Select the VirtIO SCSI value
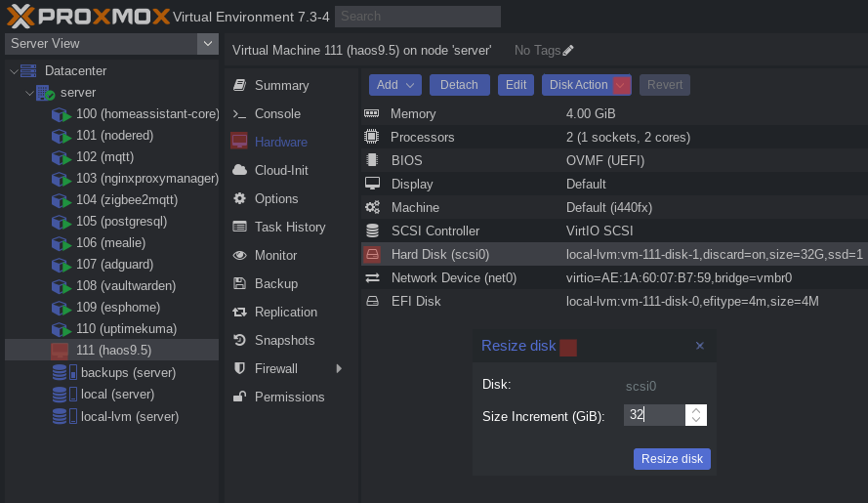The image size is (868, 503). point(599,231)
